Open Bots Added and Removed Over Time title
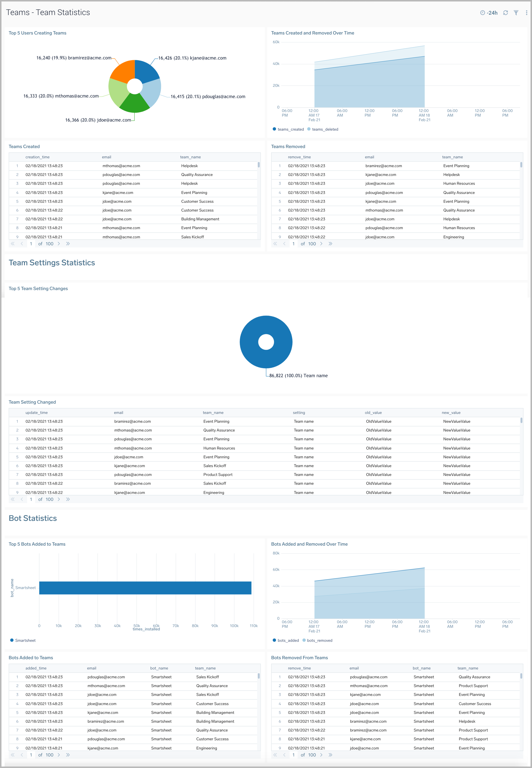Image resolution: width=532 pixels, height=768 pixels. click(x=309, y=544)
